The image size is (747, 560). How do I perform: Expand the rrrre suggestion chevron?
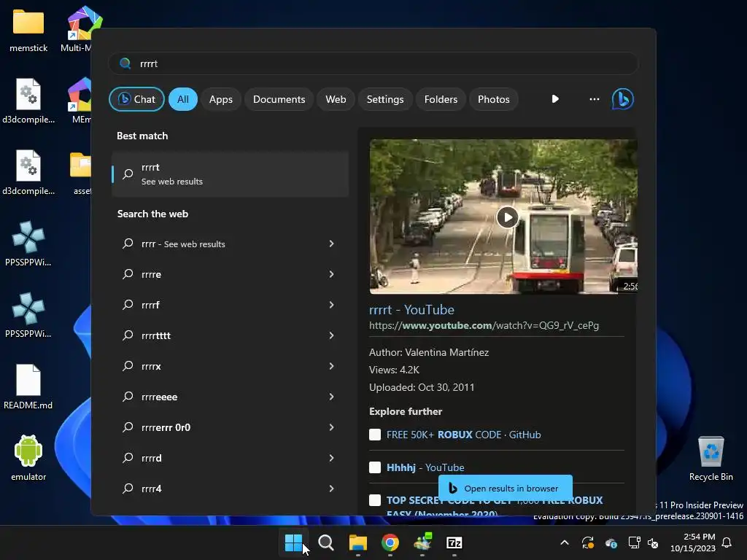pos(331,274)
